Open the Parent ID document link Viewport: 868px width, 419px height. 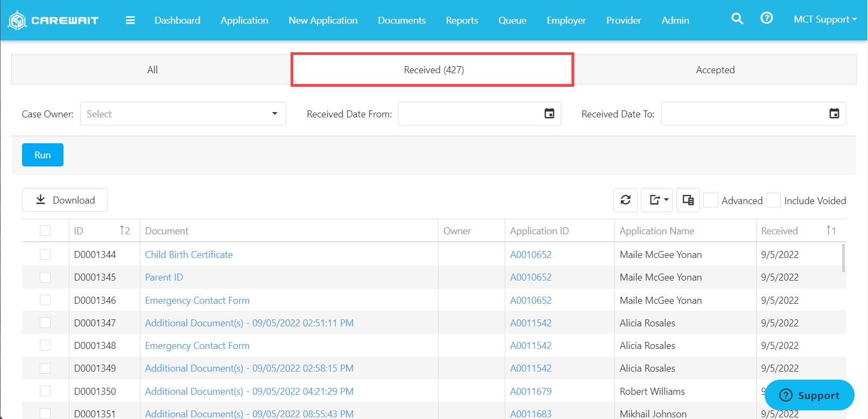(164, 277)
